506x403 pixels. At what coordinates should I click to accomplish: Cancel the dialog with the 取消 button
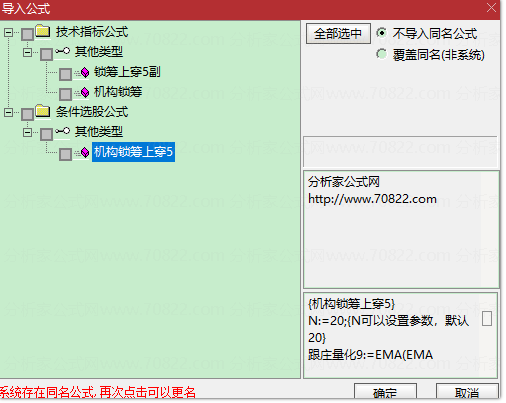click(x=467, y=392)
